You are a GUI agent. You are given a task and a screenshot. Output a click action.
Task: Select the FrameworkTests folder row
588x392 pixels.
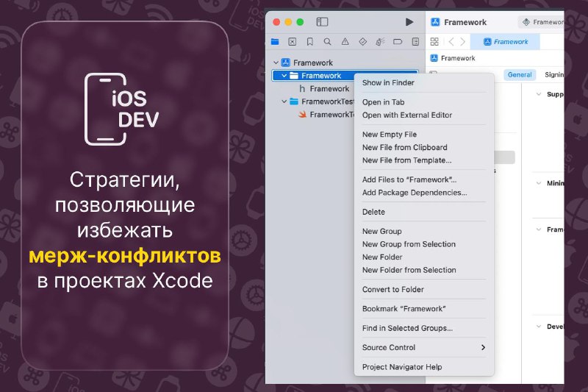317,101
